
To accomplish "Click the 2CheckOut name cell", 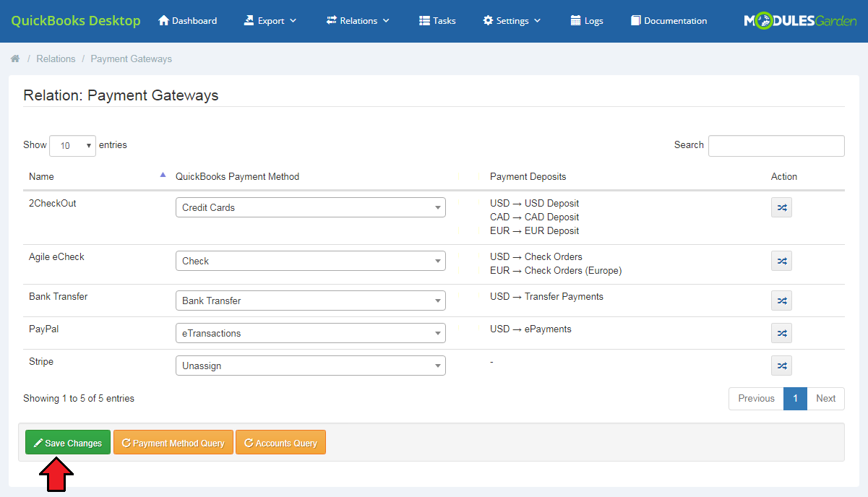I will point(53,203).
